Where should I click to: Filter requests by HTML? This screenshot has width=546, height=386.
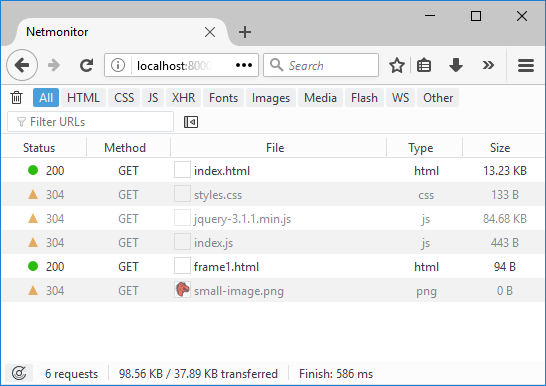83,97
